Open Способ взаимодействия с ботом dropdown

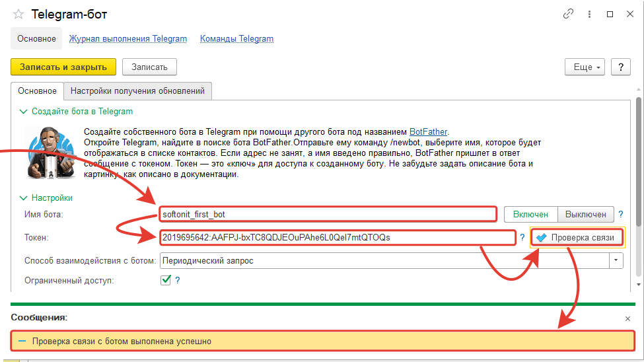pos(616,260)
